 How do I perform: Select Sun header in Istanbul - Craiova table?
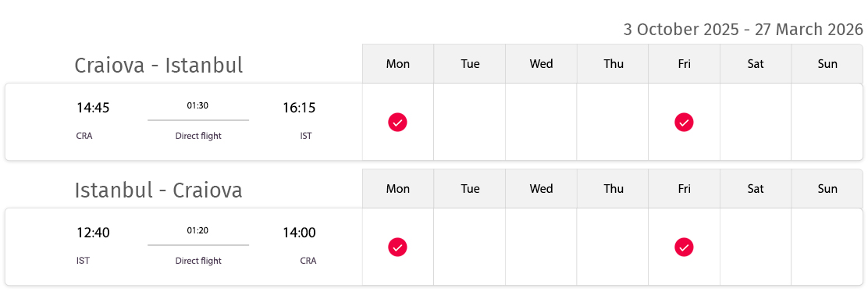pos(827,189)
